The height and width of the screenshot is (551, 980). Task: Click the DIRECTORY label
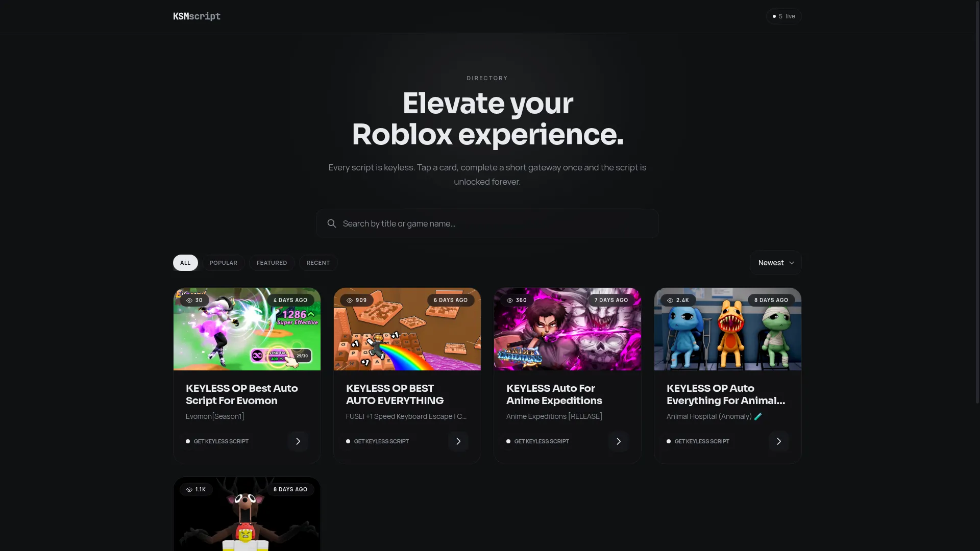point(487,78)
